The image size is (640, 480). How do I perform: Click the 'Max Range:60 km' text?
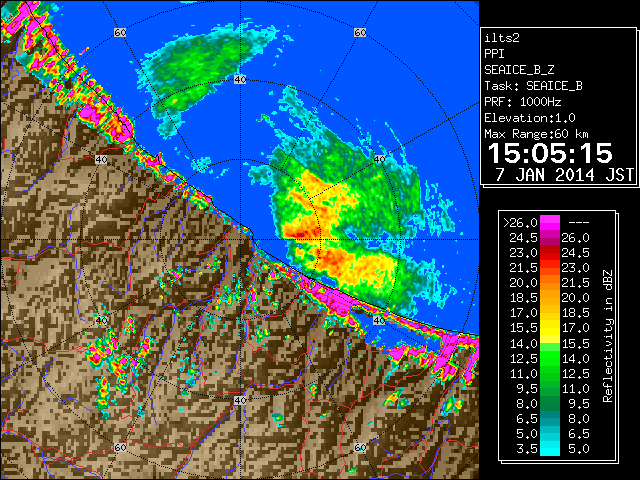536,134
